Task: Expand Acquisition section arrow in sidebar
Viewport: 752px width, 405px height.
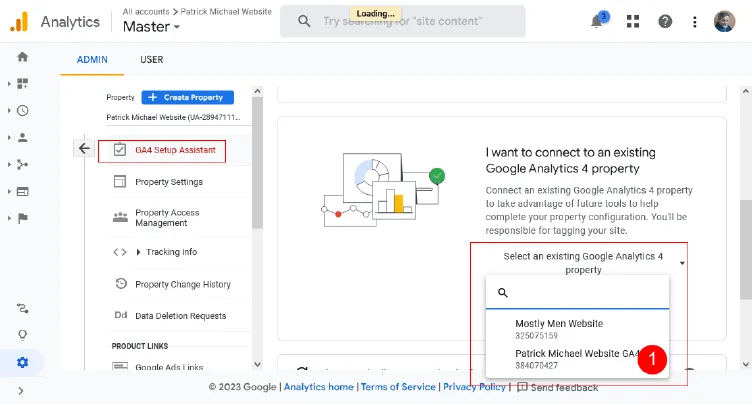Action: coord(9,165)
